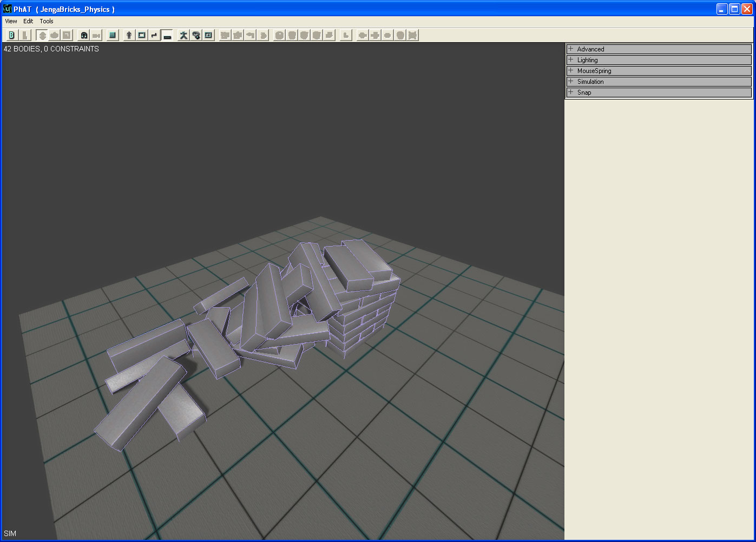Click the human figure mesh icon

(x=129, y=35)
